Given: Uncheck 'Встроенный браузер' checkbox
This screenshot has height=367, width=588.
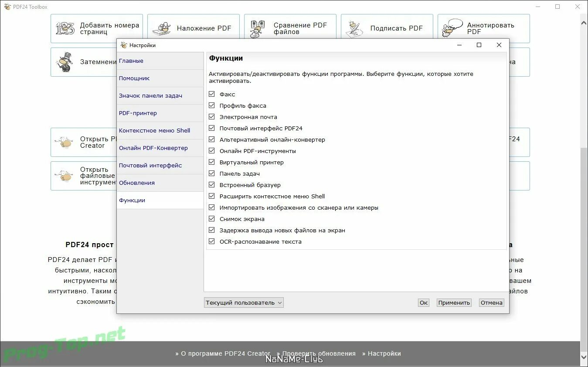Looking at the screenshot, I should click(x=212, y=185).
